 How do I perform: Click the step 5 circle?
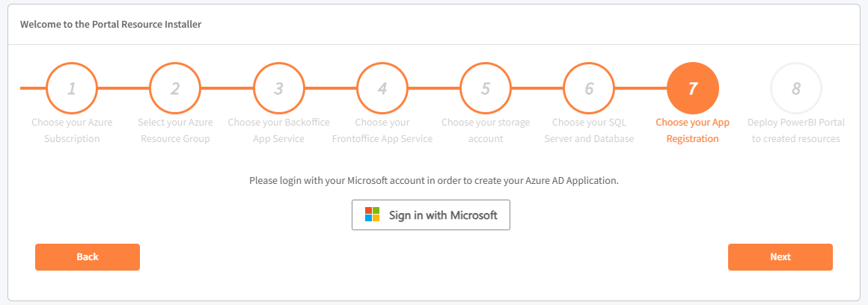tap(486, 89)
